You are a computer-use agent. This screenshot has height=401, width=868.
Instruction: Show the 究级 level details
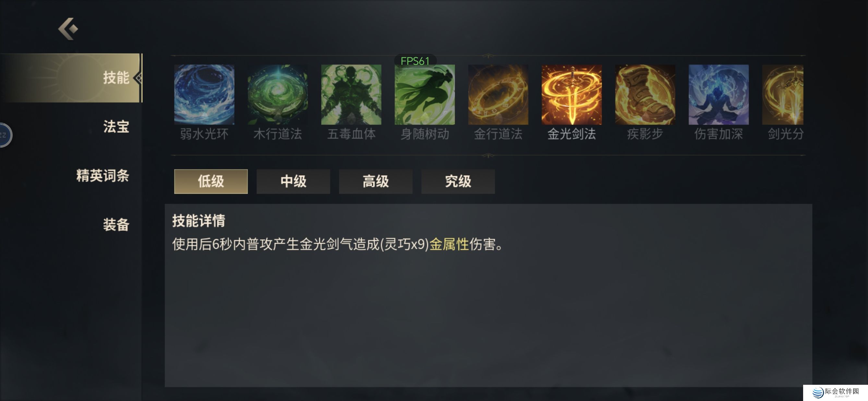[458, 181]
